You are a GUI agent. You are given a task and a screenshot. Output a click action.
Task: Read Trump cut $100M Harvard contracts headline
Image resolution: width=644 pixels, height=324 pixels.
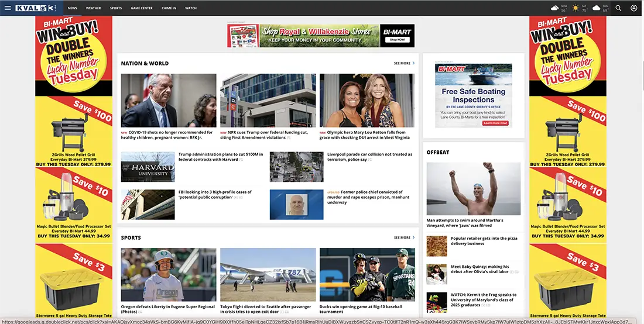221,157
